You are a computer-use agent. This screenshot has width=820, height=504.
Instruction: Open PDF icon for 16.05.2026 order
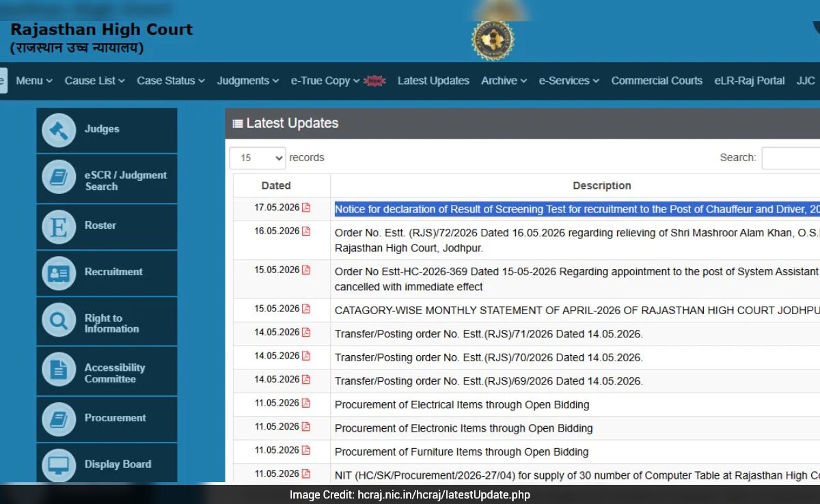[306, 231]
